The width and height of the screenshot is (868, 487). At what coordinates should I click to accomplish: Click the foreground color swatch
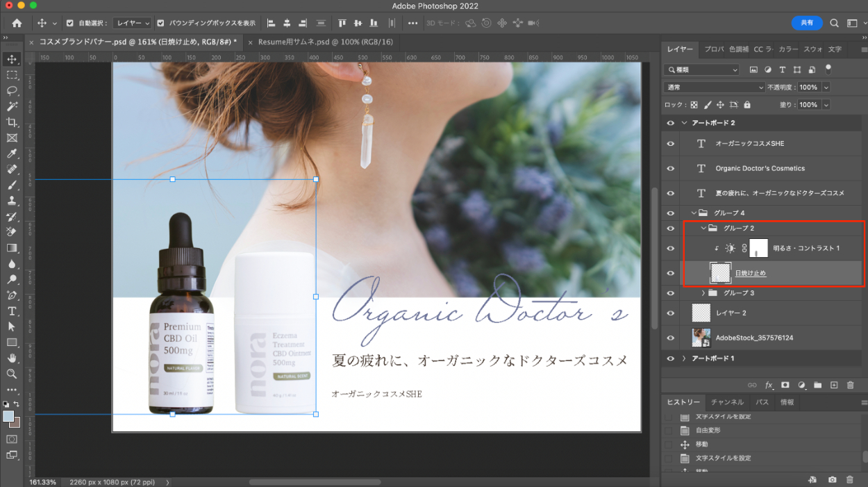pyautogui.click(x=8, y=416)
